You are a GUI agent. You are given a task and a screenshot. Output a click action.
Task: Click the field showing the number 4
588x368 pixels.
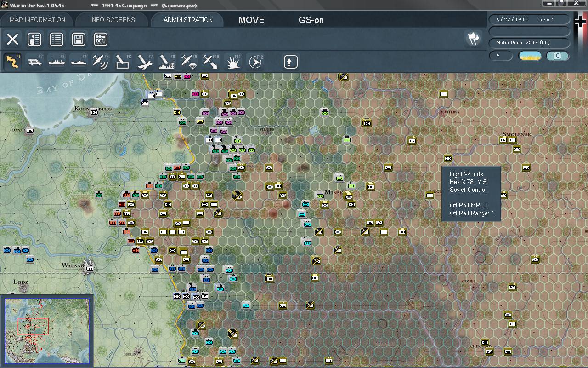tap(501, 56)
